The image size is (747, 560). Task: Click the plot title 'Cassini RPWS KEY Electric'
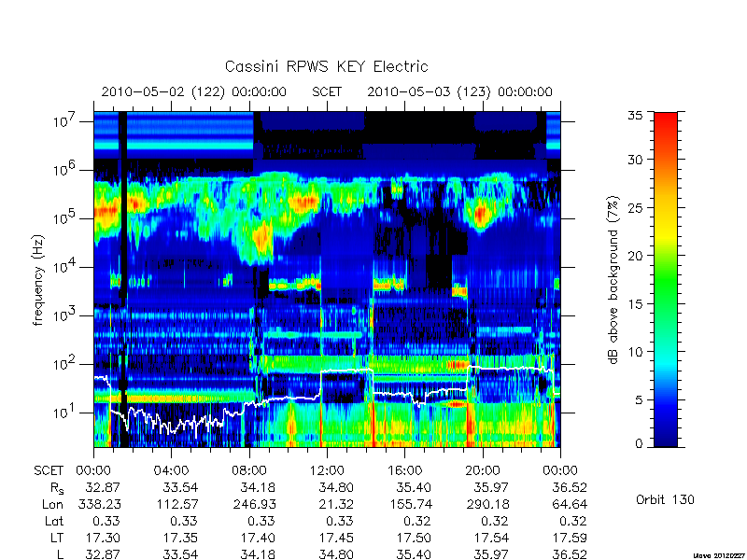(326, 66)
